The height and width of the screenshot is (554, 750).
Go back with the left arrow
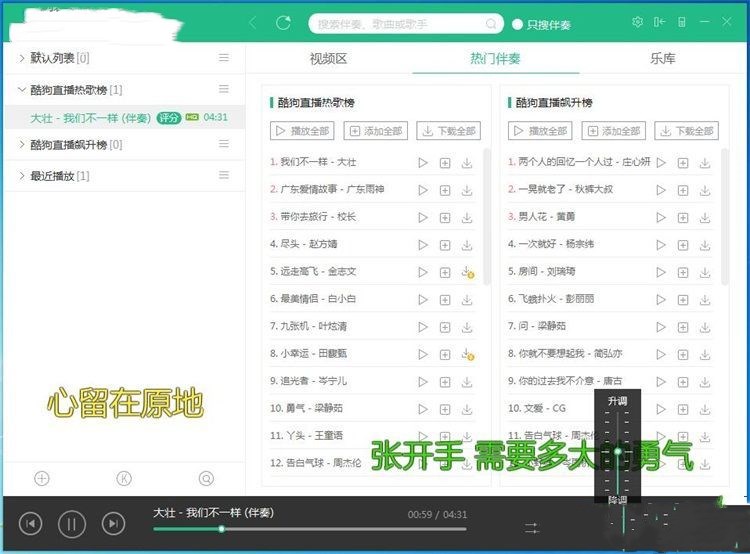tap(253, 22)
